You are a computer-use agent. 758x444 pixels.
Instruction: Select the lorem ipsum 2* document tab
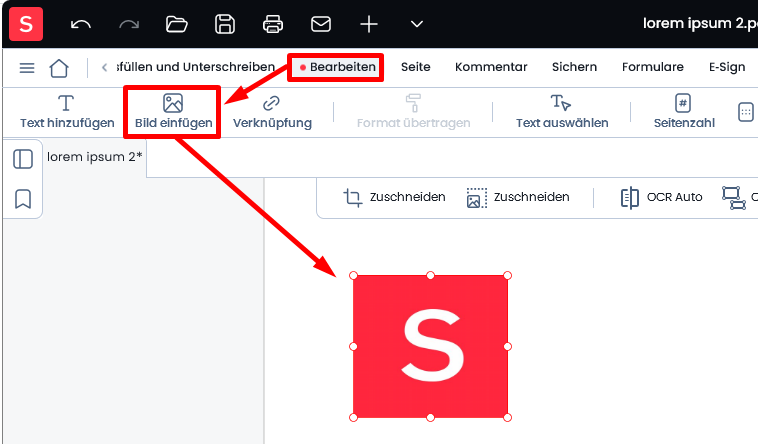tap(94, 157)
